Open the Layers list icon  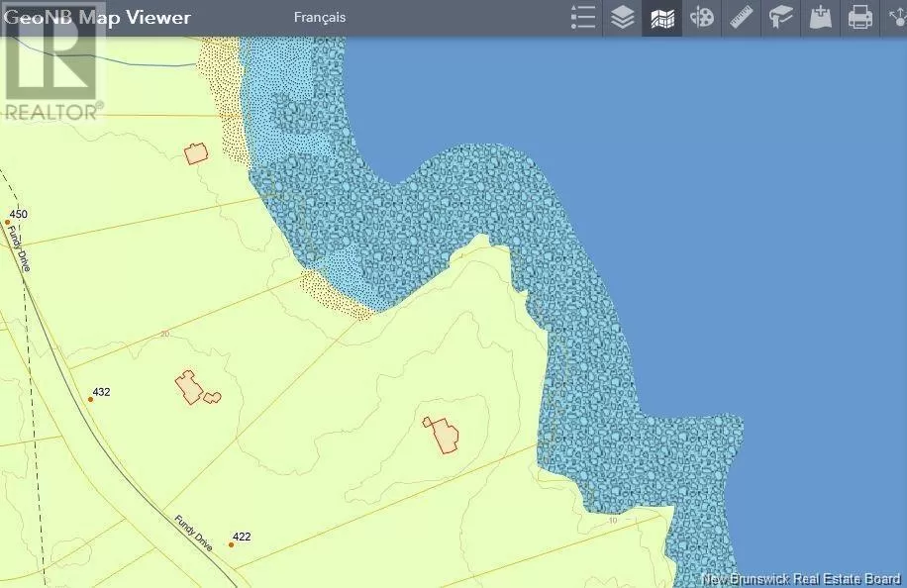(x=623, y=18)
